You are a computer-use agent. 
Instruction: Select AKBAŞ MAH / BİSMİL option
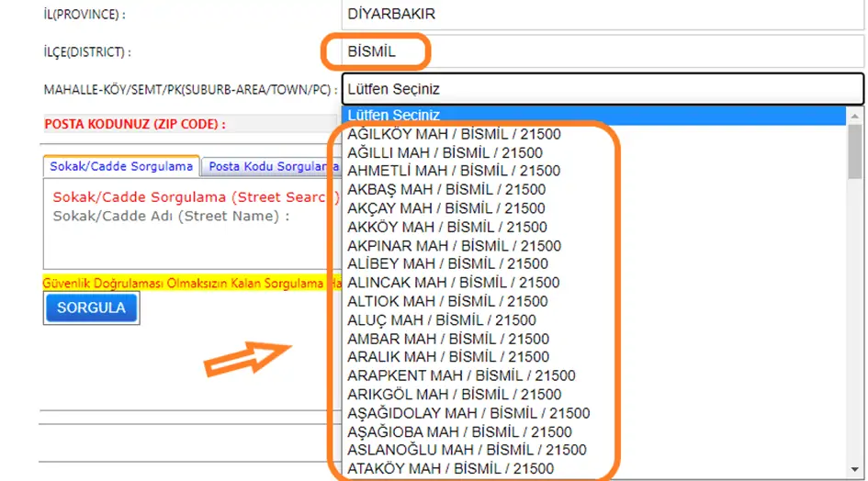point(446,190)
